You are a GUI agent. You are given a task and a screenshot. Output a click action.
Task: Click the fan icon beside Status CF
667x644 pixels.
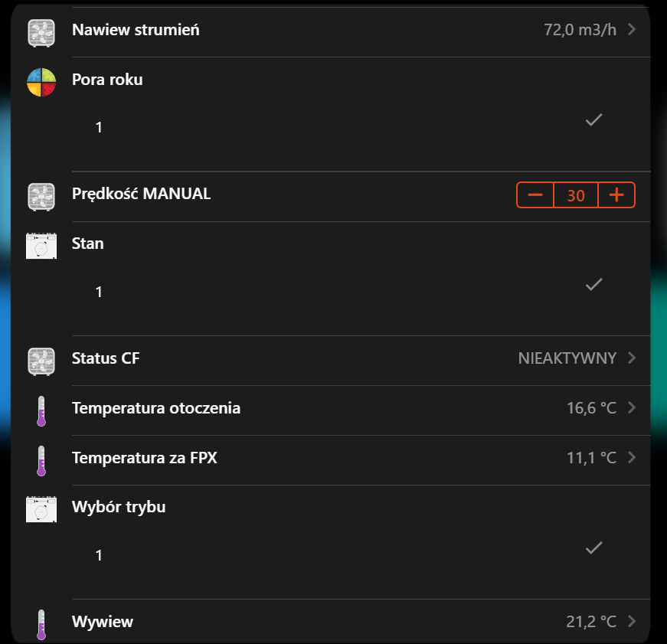(41, 361)
